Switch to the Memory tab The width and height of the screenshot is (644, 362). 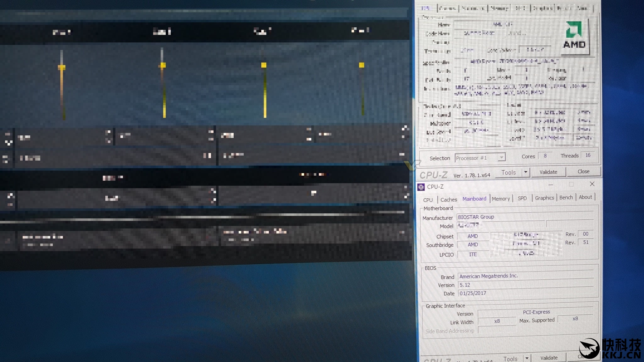coord(501,199)
